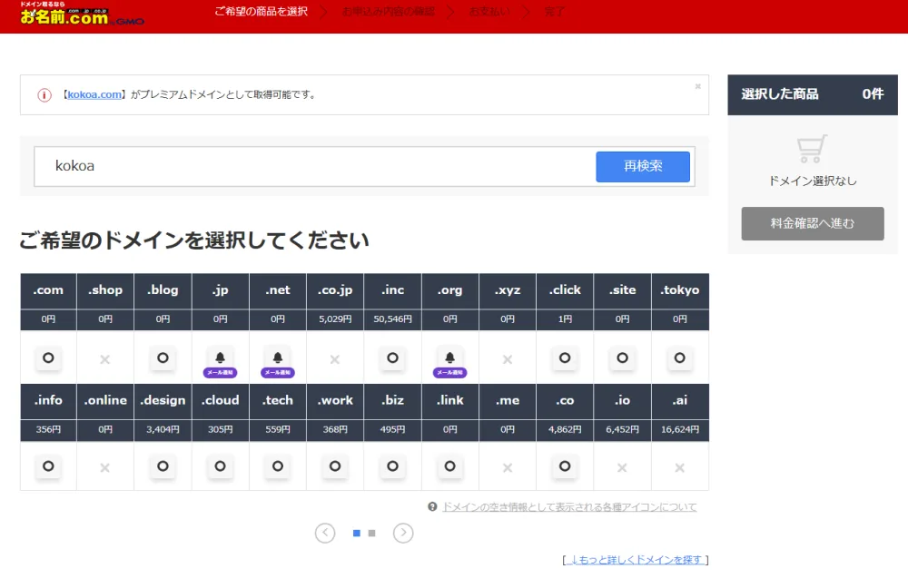Select the .info domain circle

(48, 465)
